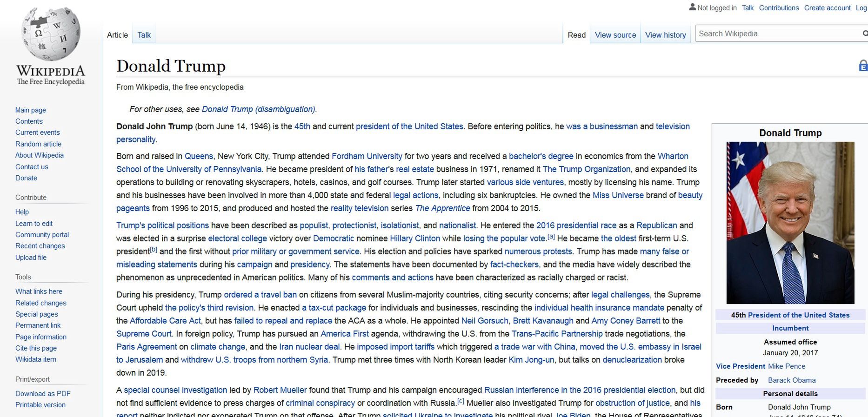Follow the 45th link in first sentence

[x=302, y=126]
